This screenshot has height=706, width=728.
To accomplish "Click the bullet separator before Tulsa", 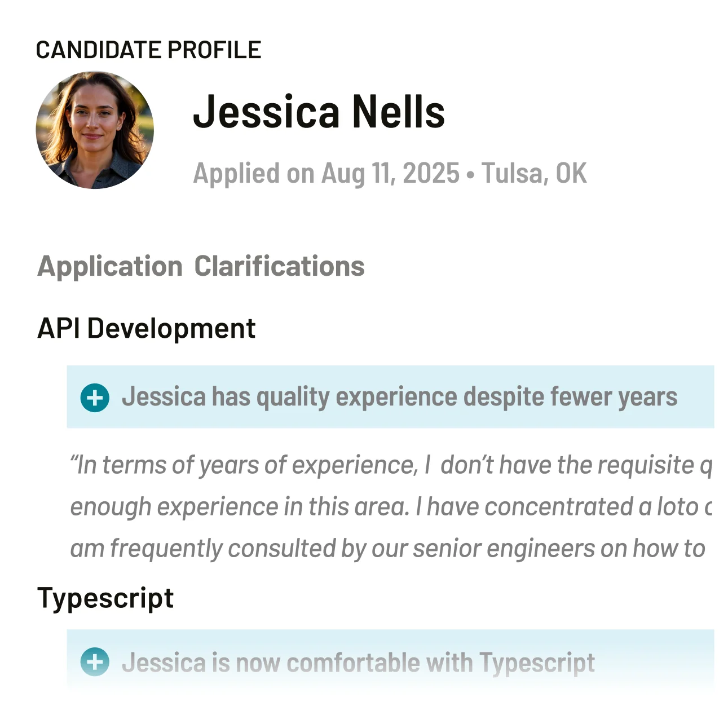I will 471,174.
